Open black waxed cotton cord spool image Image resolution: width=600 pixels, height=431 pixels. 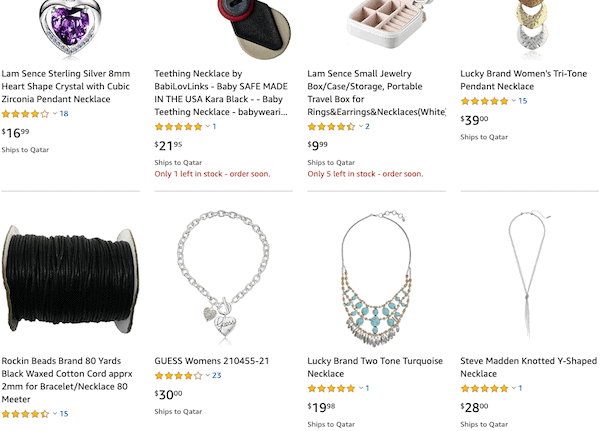70,279
